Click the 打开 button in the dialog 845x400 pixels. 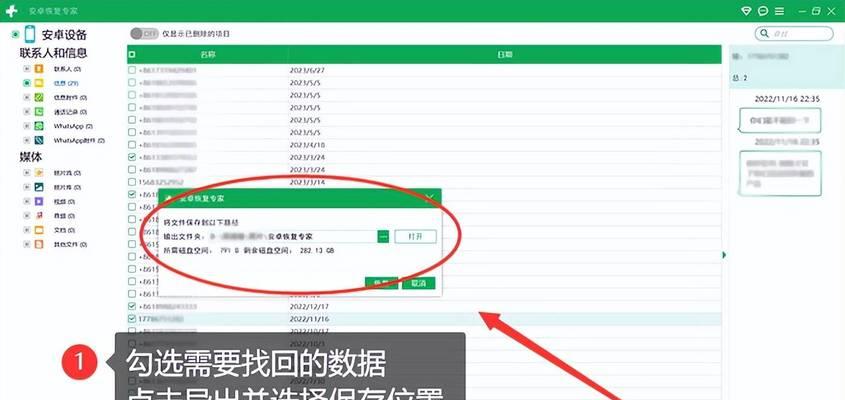tap(415, 236)
